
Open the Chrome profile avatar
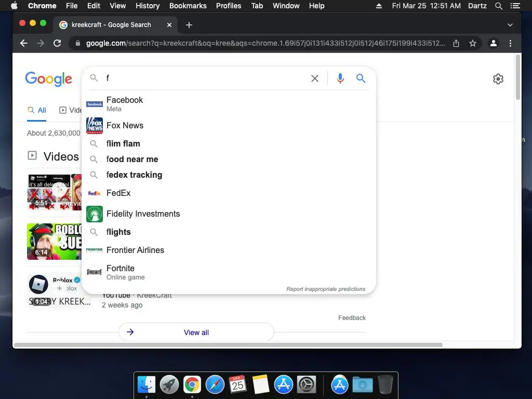click(494, 43)
